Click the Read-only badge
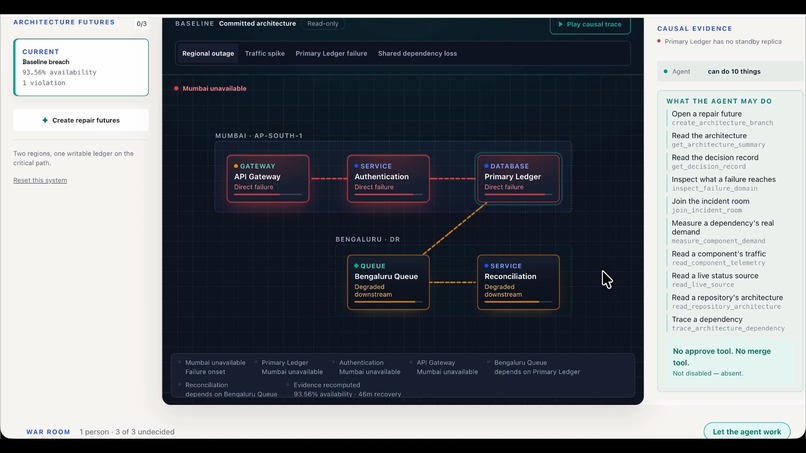Viewport: 806px width, 453px height. (323, 24)
